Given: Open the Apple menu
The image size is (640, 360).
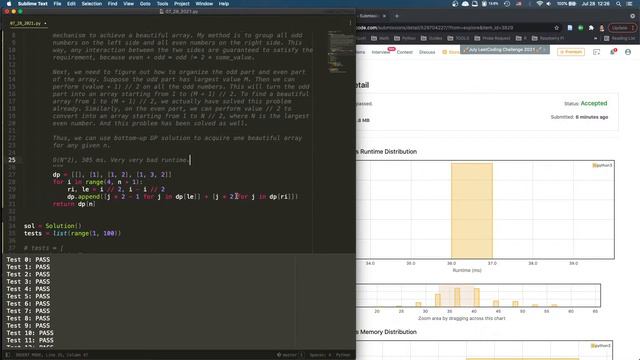Looking at the screenshot, I should (9, 4).
